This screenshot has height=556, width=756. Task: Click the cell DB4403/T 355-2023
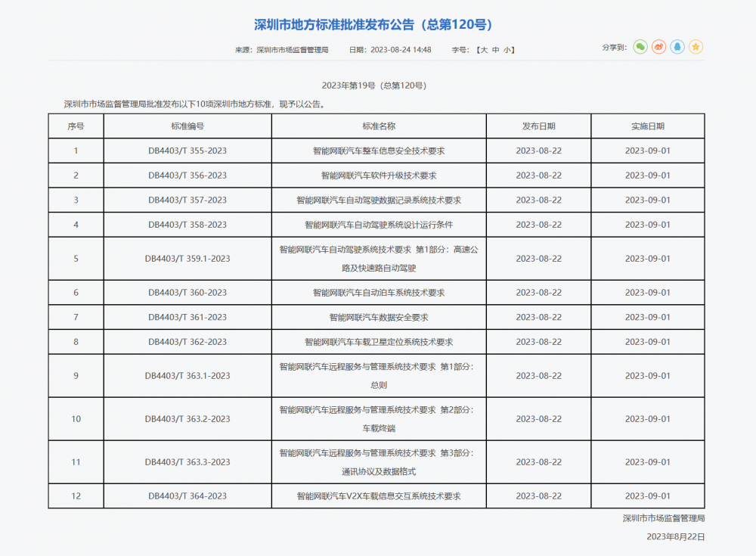[187, 151]
